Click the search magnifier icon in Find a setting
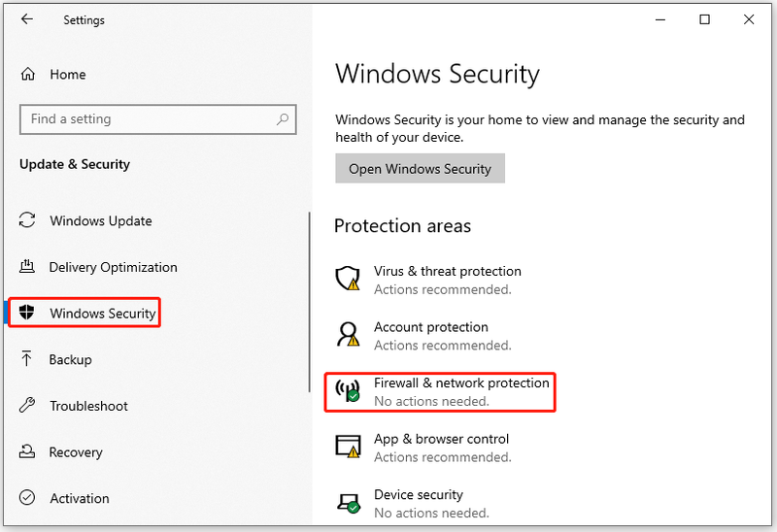The width and height of the screenshot is (777, 532). coord(283,118)
